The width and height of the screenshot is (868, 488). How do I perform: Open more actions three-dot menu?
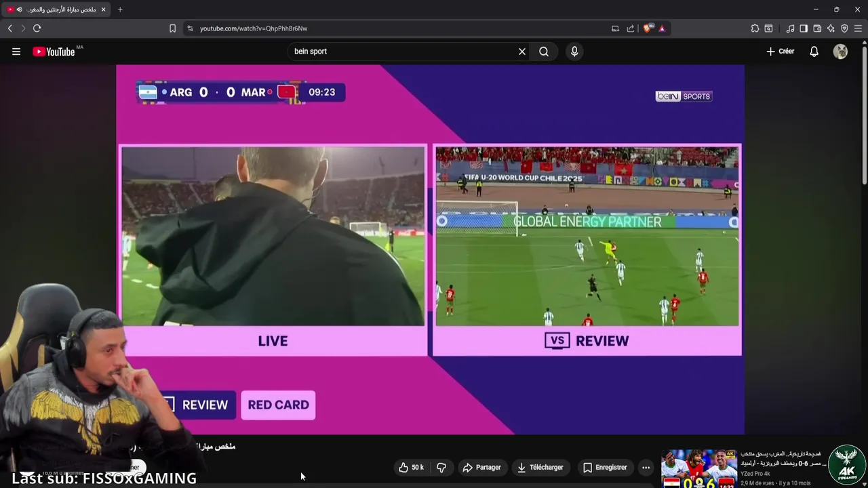(646, 468)
